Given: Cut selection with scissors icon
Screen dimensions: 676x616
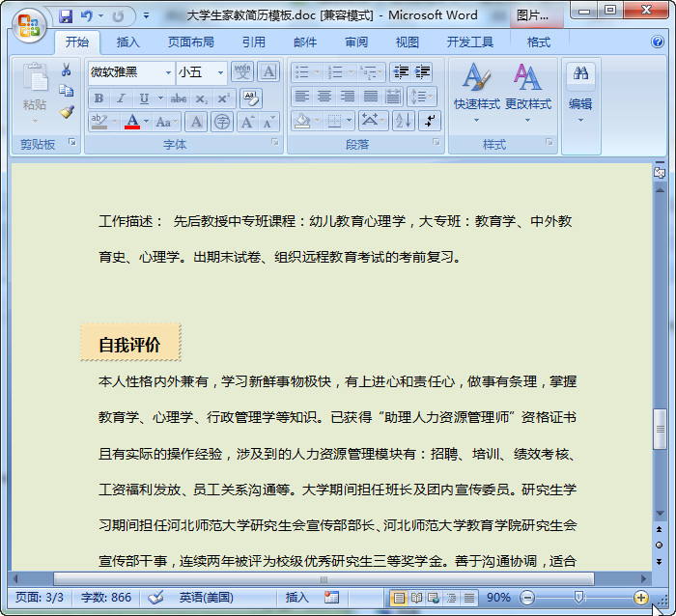Looking at the screenshot, I should 66,70.
